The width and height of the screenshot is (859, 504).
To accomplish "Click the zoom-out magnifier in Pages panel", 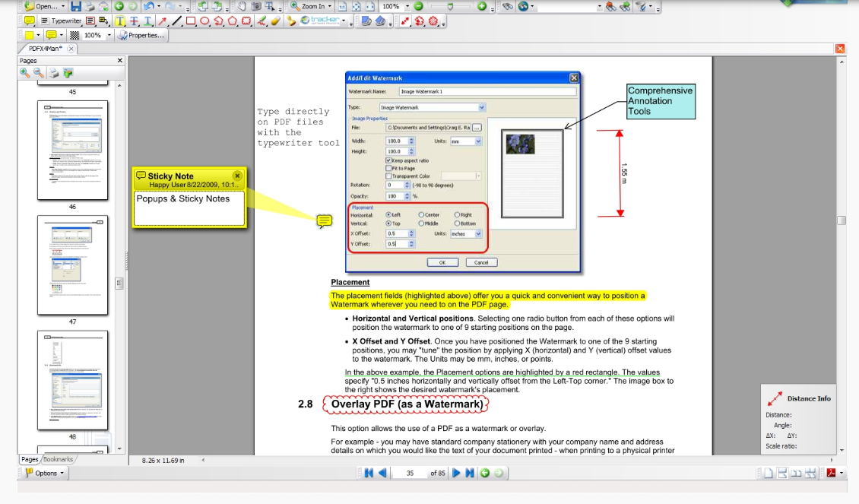I will (x=38, y=72).
